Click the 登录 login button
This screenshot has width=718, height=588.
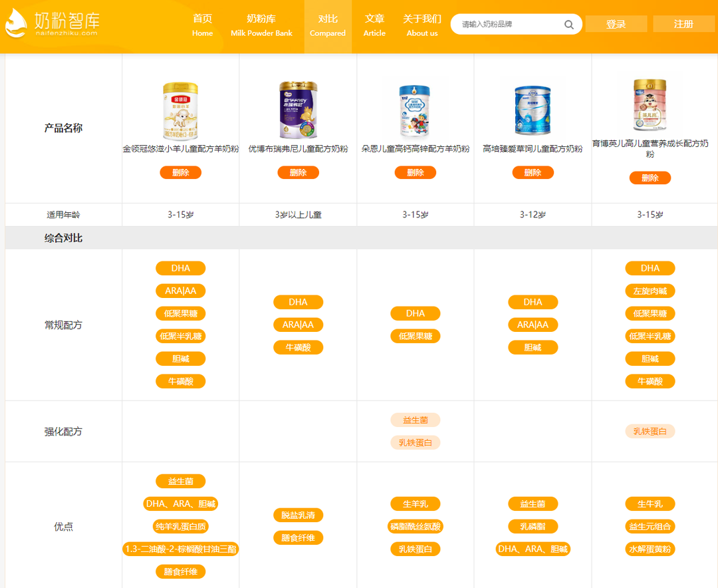(616, 24)
